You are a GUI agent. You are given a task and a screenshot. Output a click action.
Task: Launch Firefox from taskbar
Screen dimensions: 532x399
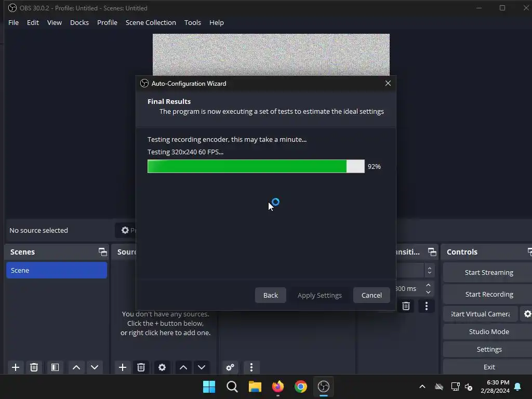point(278,387)
